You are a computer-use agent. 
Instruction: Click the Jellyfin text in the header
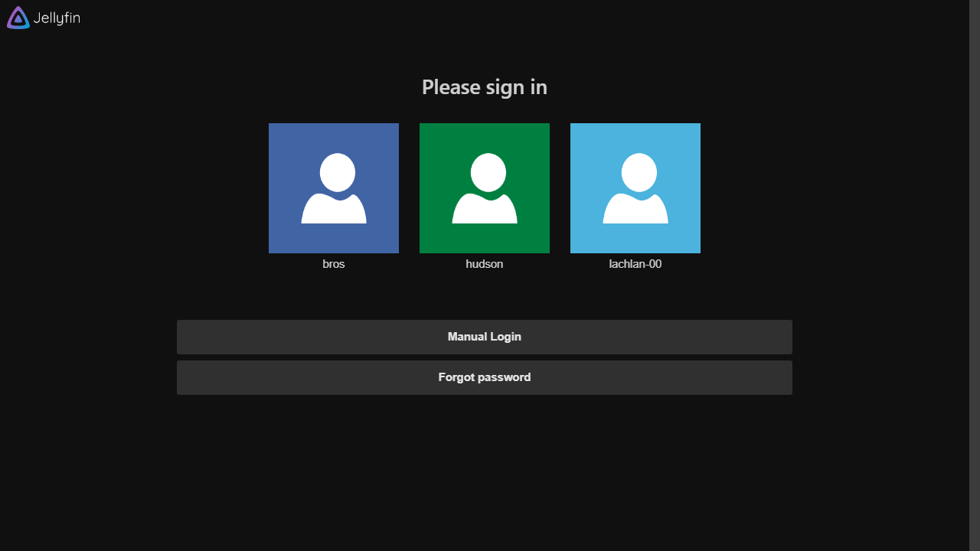(57, 17)
